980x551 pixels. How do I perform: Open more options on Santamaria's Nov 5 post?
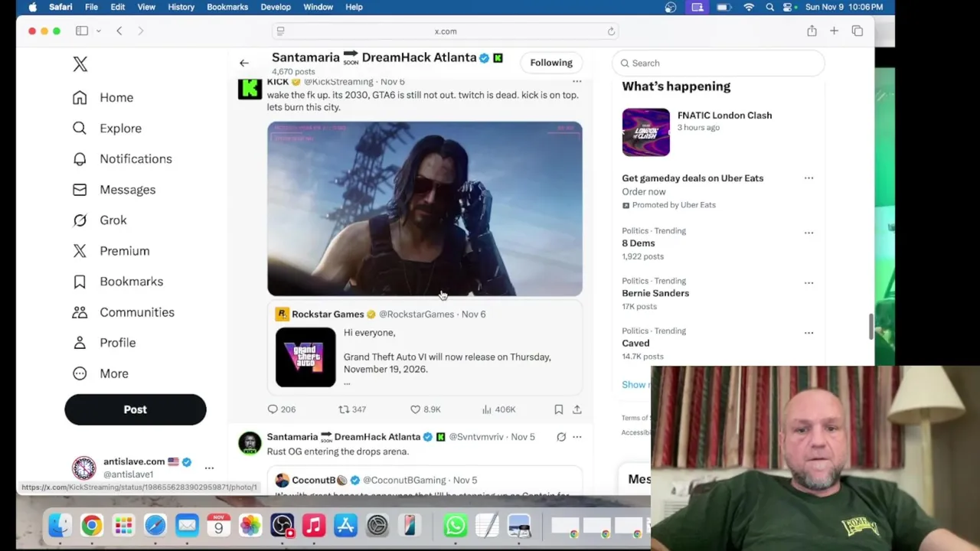(x=577, y=437)
